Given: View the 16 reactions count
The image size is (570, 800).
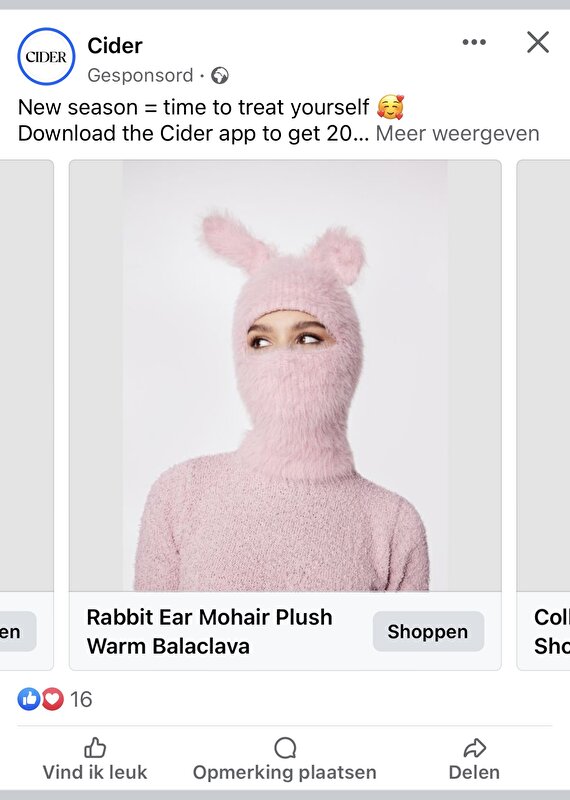Looking at the screenshot, I should click(81, 699).
